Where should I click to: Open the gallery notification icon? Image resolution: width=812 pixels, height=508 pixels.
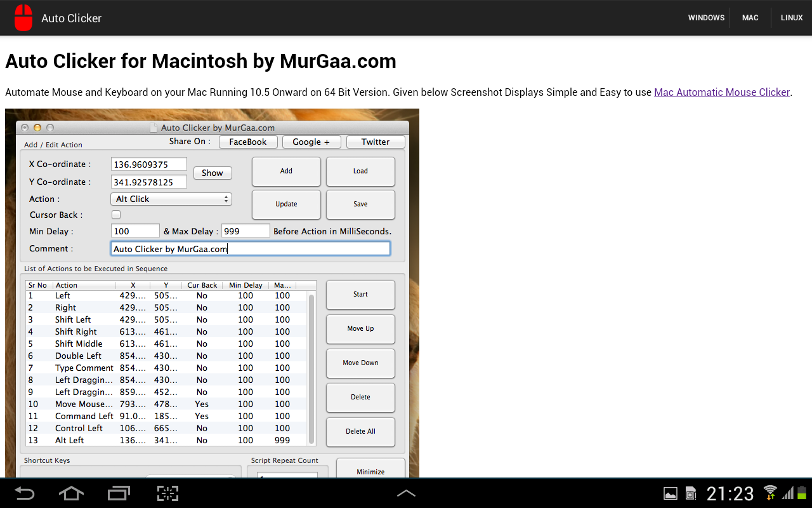pyautogui.click(x=670, y=493)
